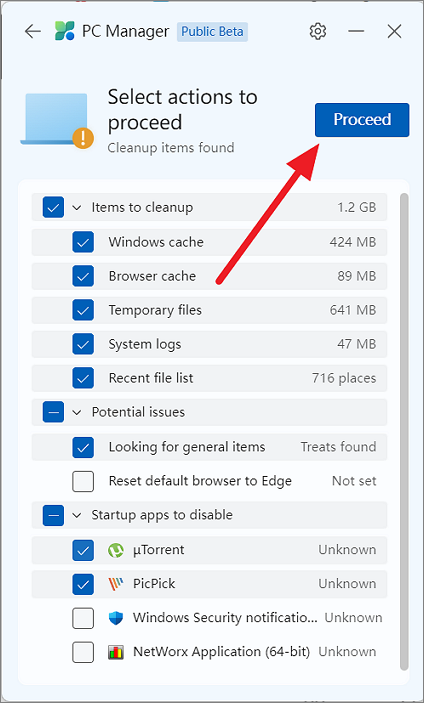Click the NetWorx Application icon
The width and height of the screenshot is (424, 703).
pyautogui.click(x=116, y=652)
